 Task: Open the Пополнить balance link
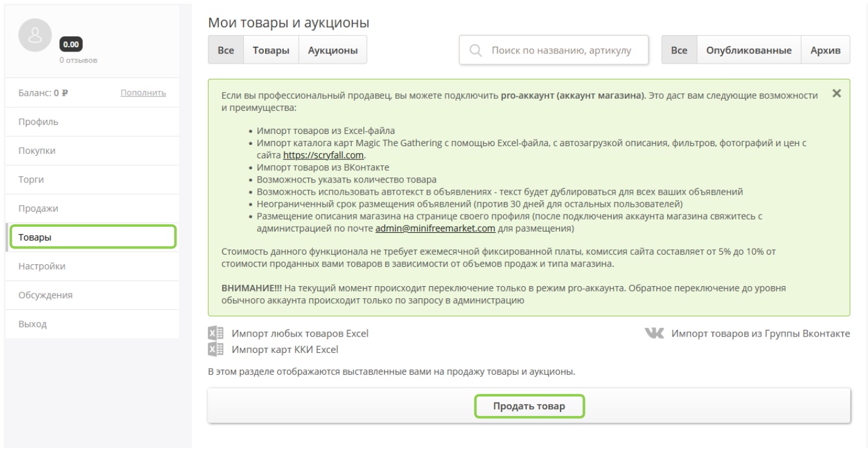click(144, 93)
